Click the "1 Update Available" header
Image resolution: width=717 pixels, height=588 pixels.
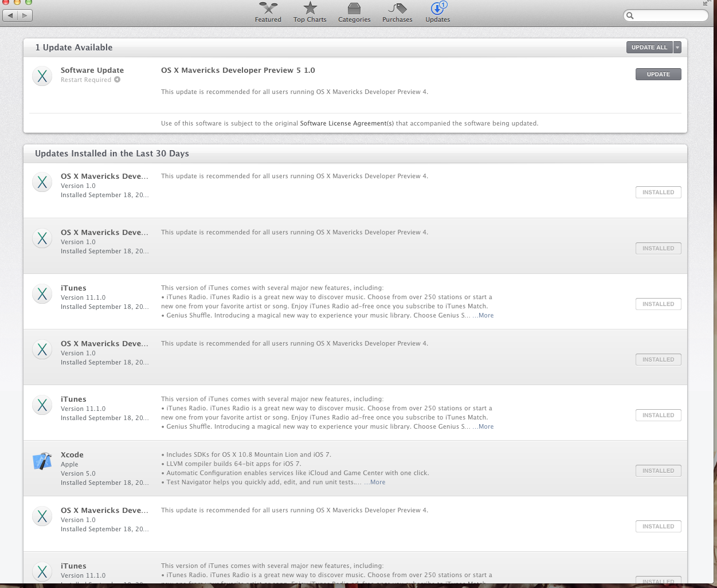click(x=74, y=48)
